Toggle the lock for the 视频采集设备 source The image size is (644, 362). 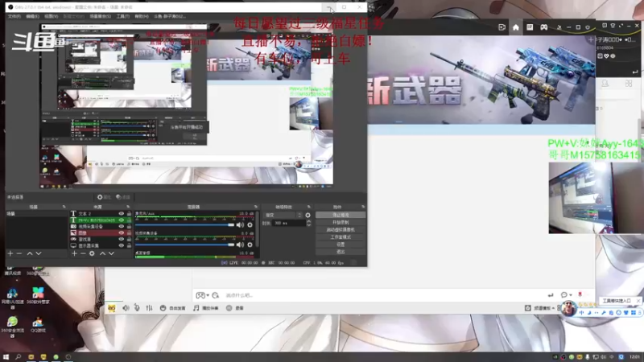(129, 227)
